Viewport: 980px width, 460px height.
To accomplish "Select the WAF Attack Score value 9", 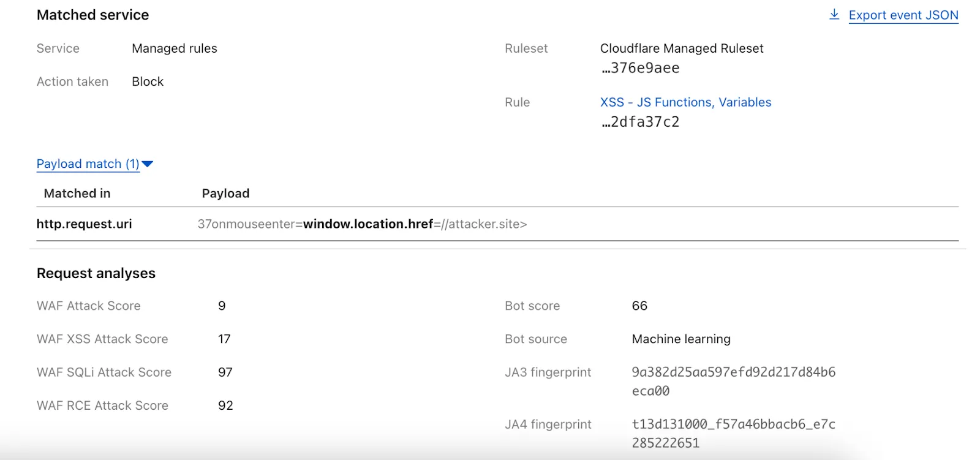I will (x=222, y=306).
